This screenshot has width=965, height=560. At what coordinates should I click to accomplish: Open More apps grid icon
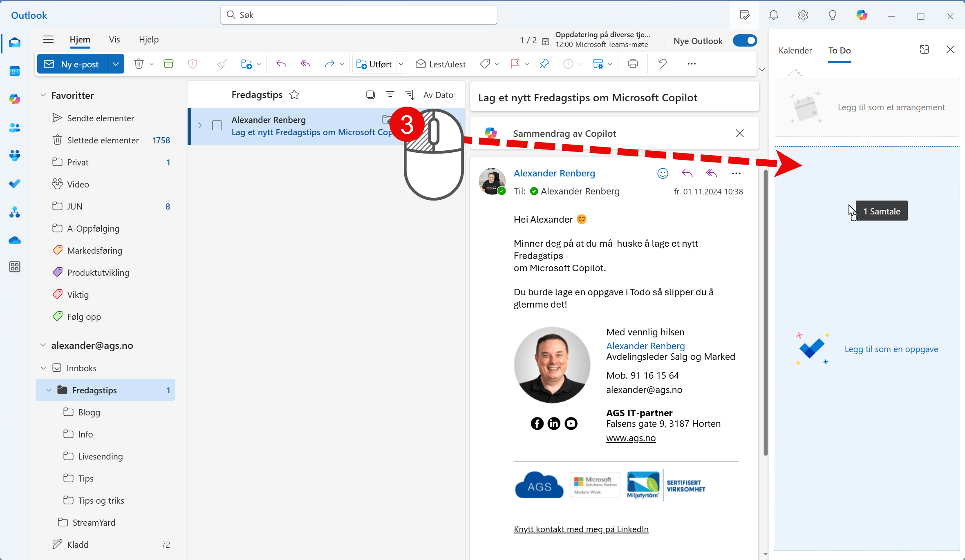(x=15, y=267)
